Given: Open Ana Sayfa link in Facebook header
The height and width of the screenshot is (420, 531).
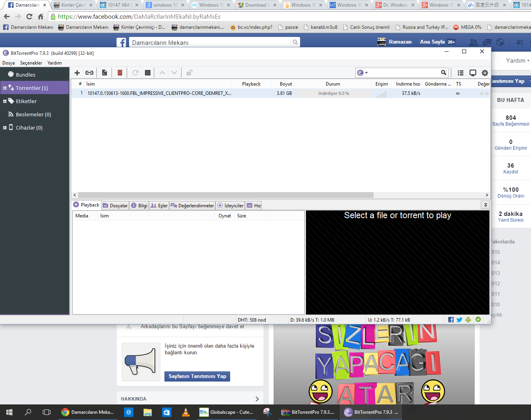Looking at the screenshot, I should click(x=432, y=42).
